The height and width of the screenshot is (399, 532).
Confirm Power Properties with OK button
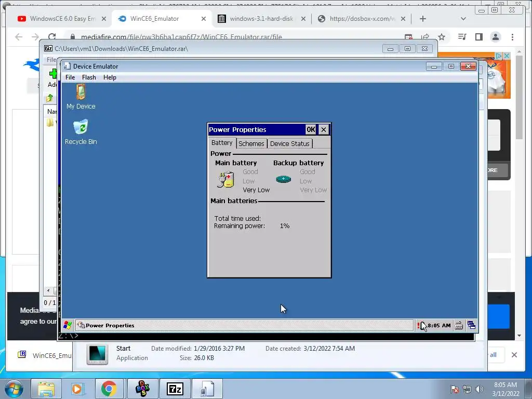coord(311,129)
